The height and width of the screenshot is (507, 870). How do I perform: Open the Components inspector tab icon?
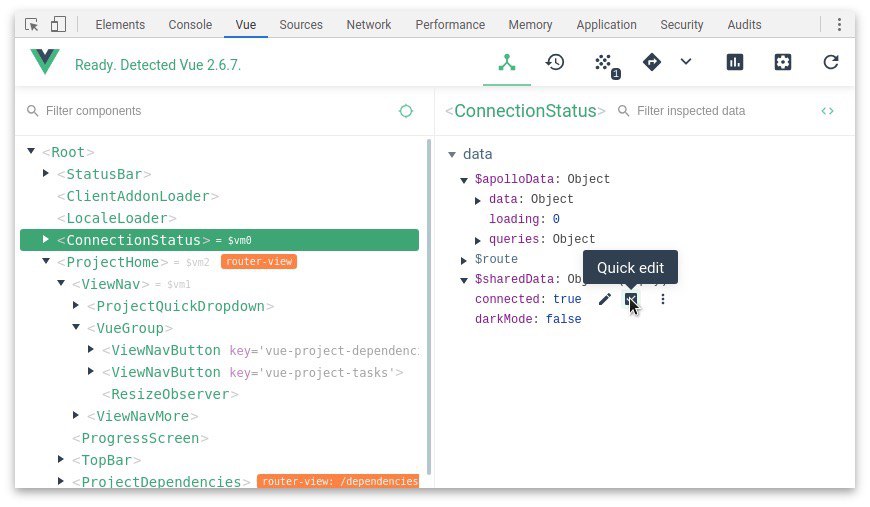pyautogui.click(x=508, y=63)
